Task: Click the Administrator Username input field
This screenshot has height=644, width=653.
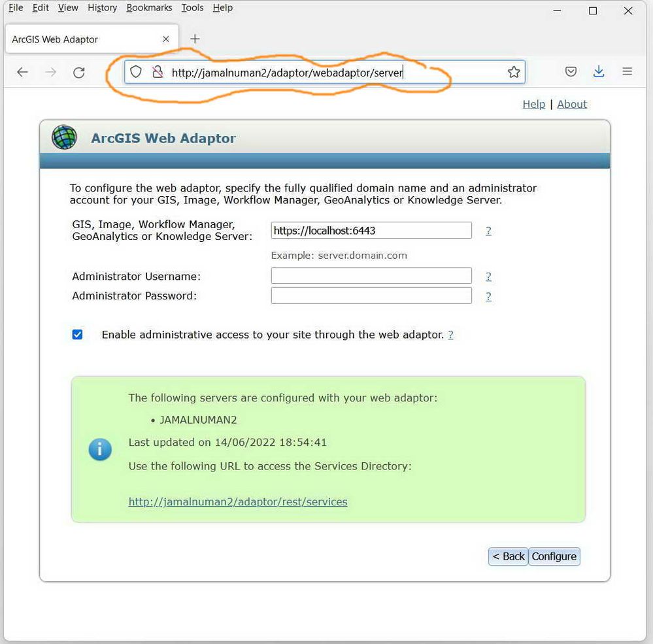Action: click(371, 276)
